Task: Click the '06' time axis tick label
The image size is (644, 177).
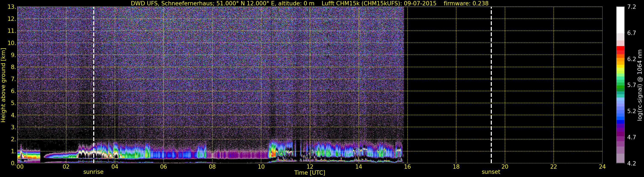Action: pyautogui.click(x=164, y=167)
